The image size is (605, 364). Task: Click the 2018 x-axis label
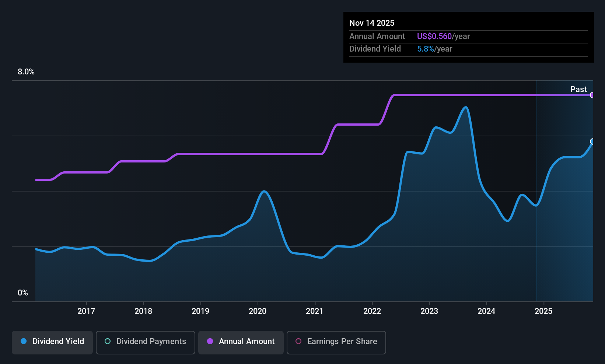click(143, 311)
